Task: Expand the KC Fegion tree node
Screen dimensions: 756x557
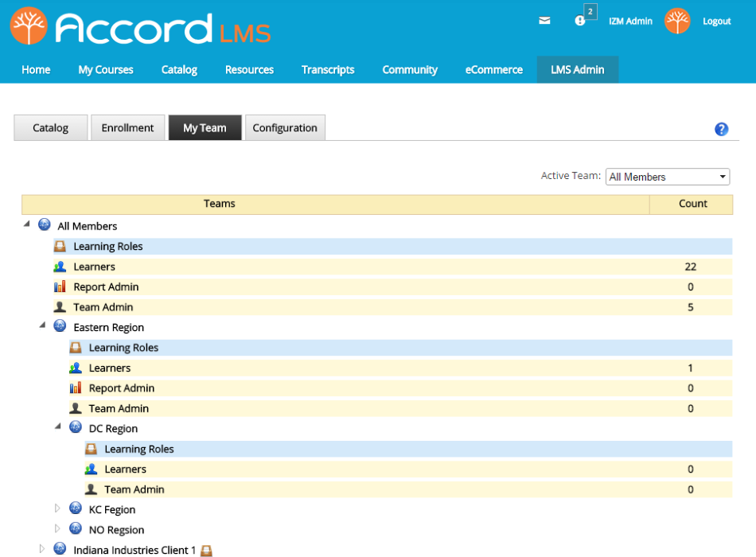Action: [x=57, y=508]
